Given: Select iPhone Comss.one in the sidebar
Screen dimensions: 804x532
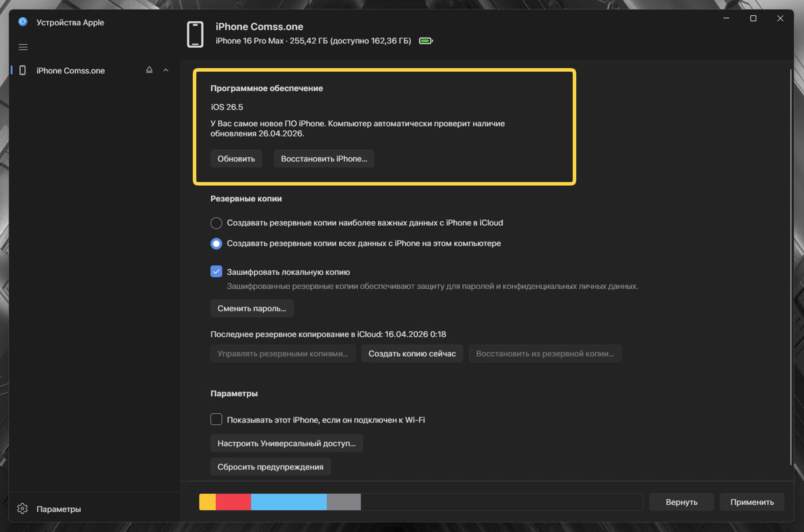Looking at the screenshot, I should [70, 70].
